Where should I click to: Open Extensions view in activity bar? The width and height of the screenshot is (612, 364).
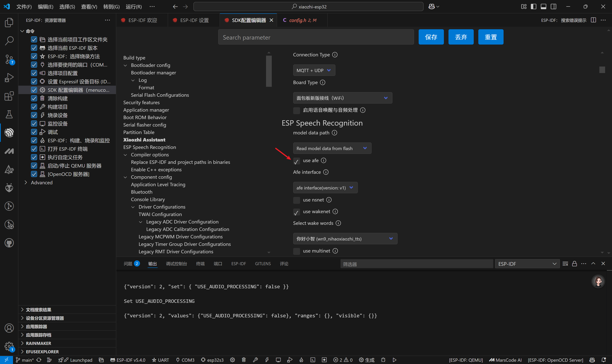point(9,96)
